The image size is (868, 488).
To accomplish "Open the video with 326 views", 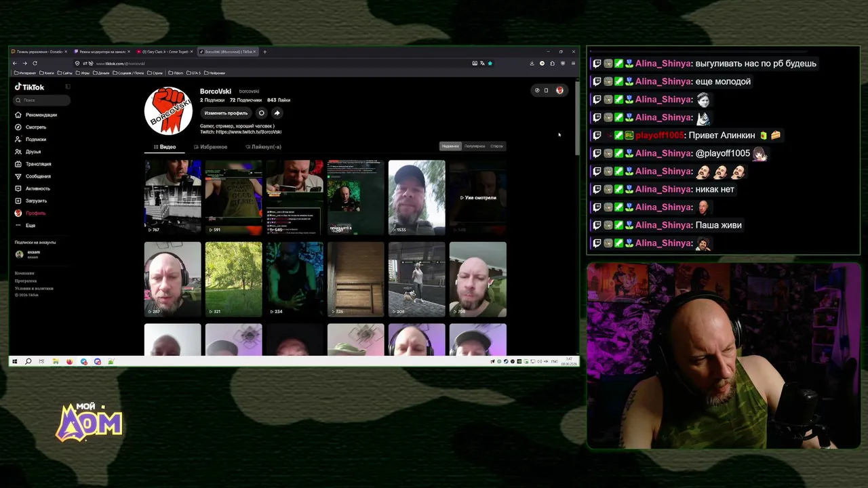I will (x=356, y=279).
